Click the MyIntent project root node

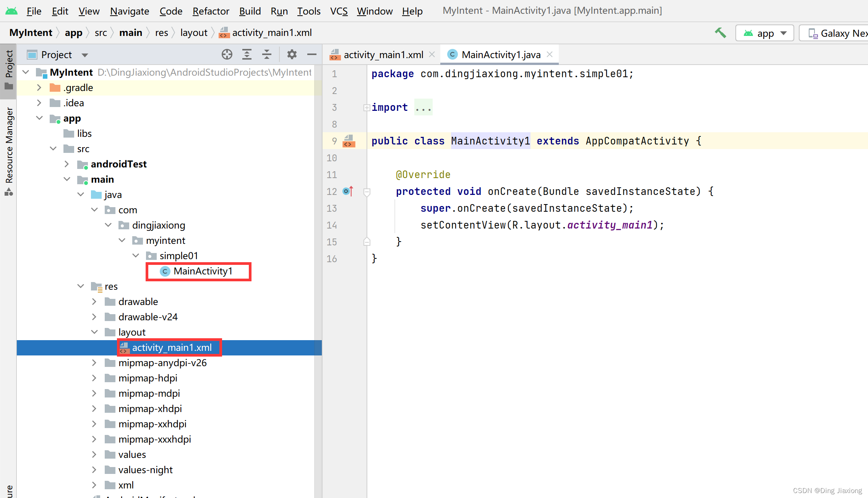71,72
